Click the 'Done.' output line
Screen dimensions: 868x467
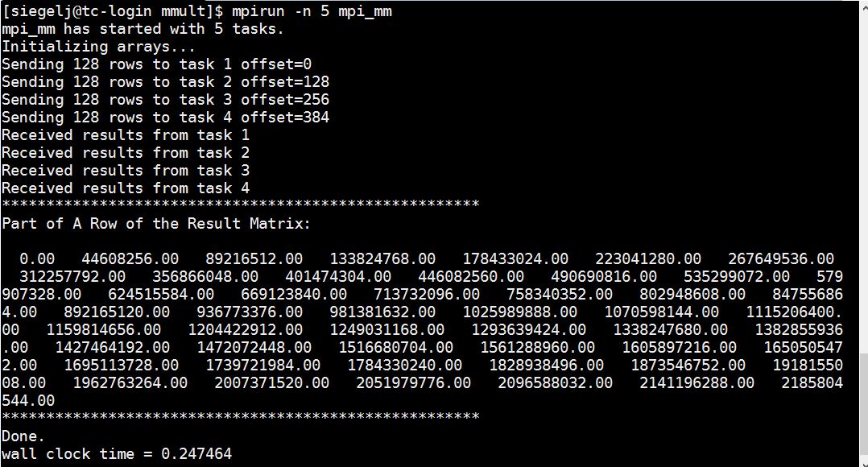[23, 436]
